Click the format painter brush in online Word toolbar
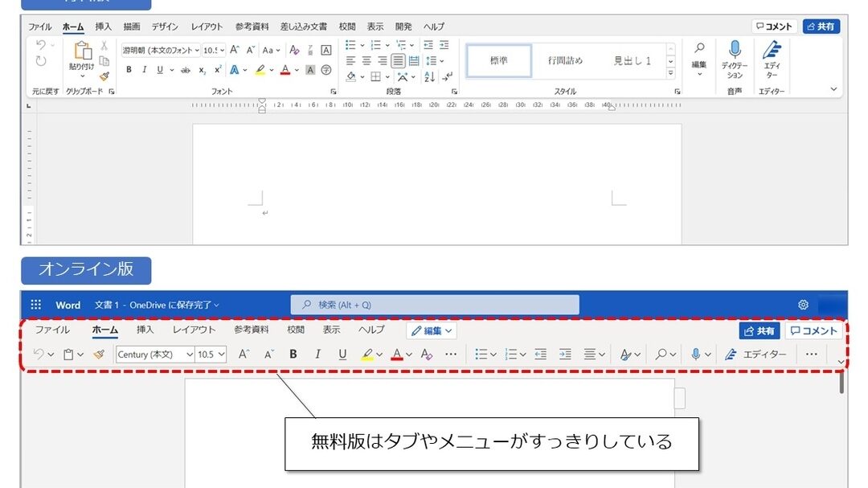The width and height of the screenshot is (868, 488). click(x=99, y=354)
